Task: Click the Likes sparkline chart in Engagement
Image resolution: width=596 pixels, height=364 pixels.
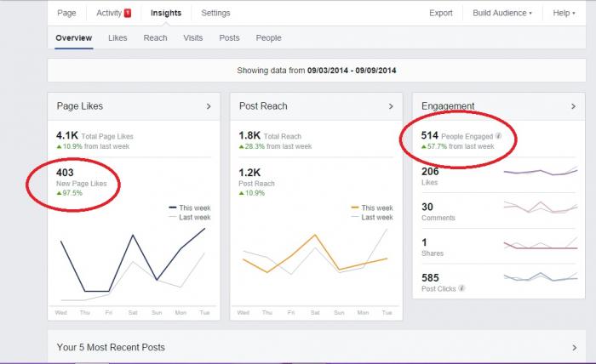Action: coord(541,171)
